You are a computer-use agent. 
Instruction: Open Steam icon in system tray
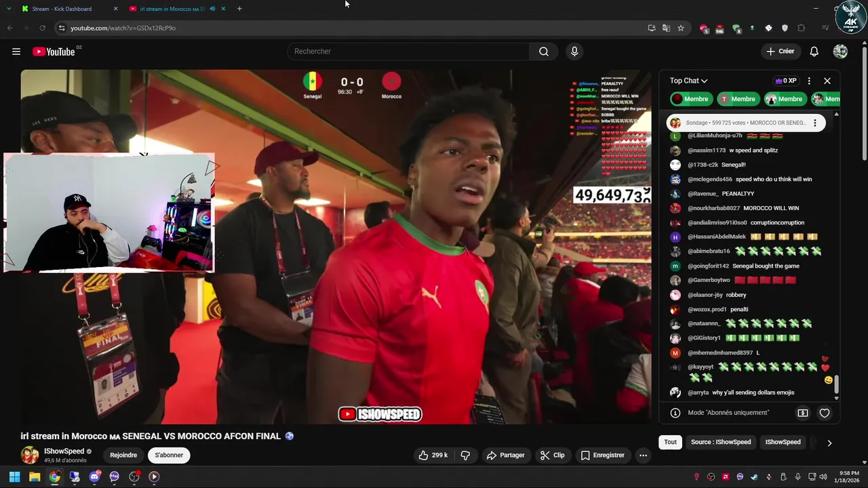pos(754,476)
